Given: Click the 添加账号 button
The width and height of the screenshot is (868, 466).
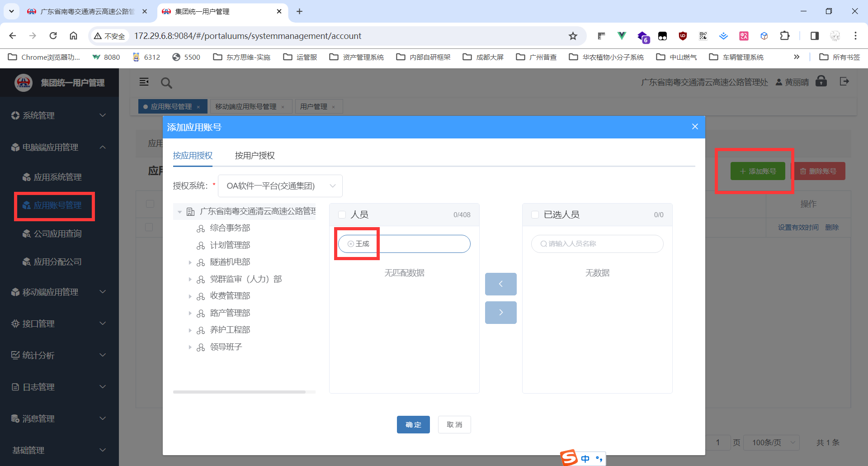Looking at the screenshot, I should pyautogui.click(x=758, y=171).
